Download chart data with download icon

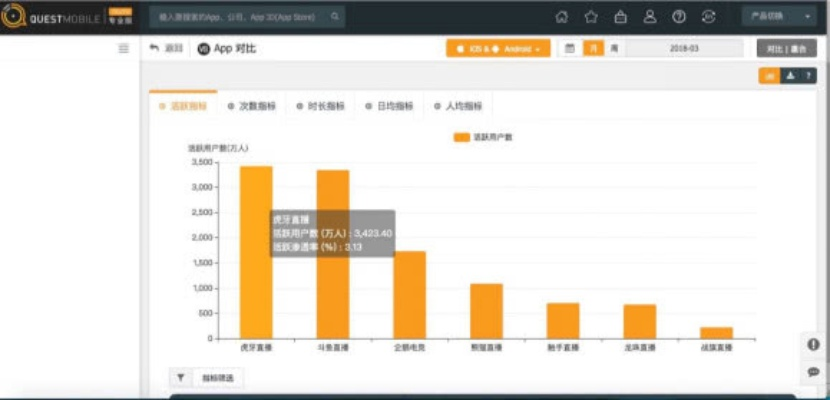point(790,75)
